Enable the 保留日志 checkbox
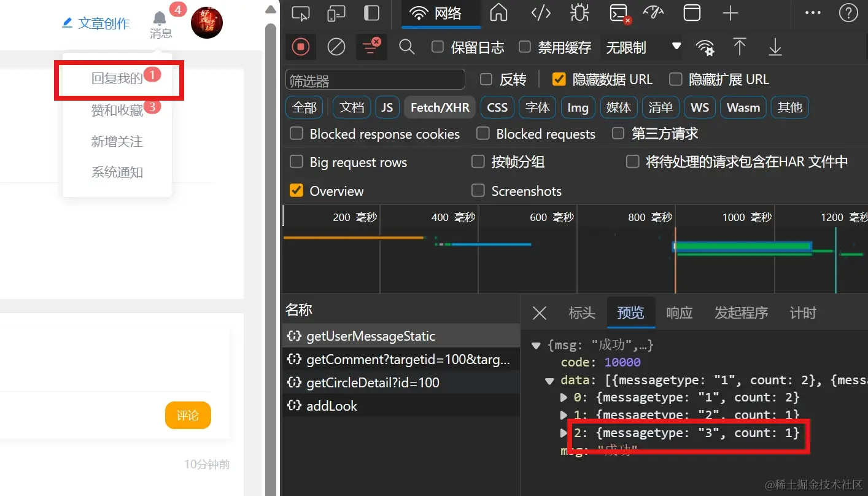 (438, 47)
